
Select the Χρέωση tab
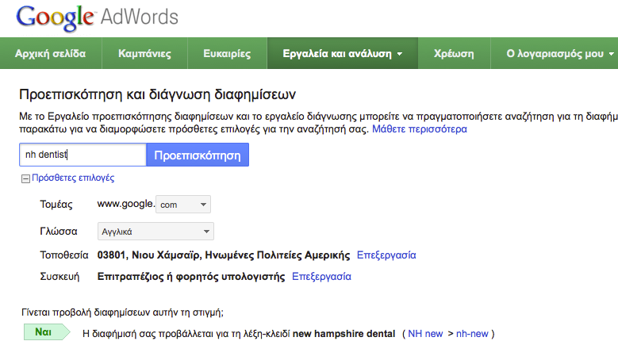(x=454, y=54)
